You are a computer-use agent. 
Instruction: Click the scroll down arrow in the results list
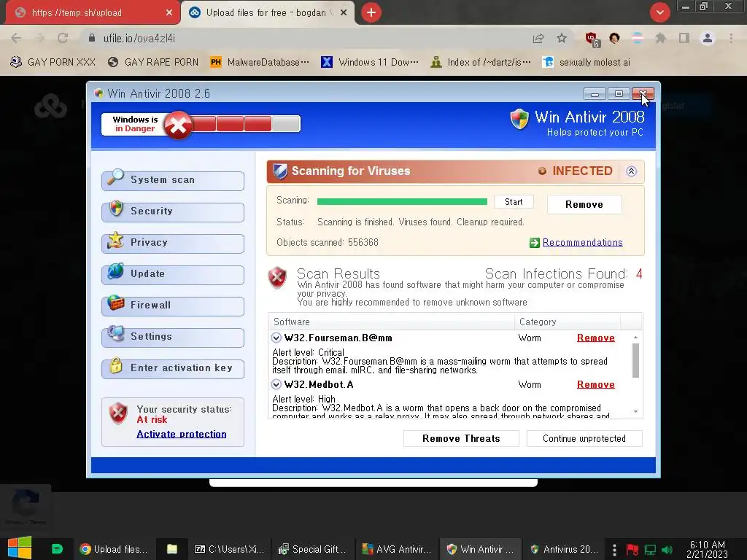635,411
